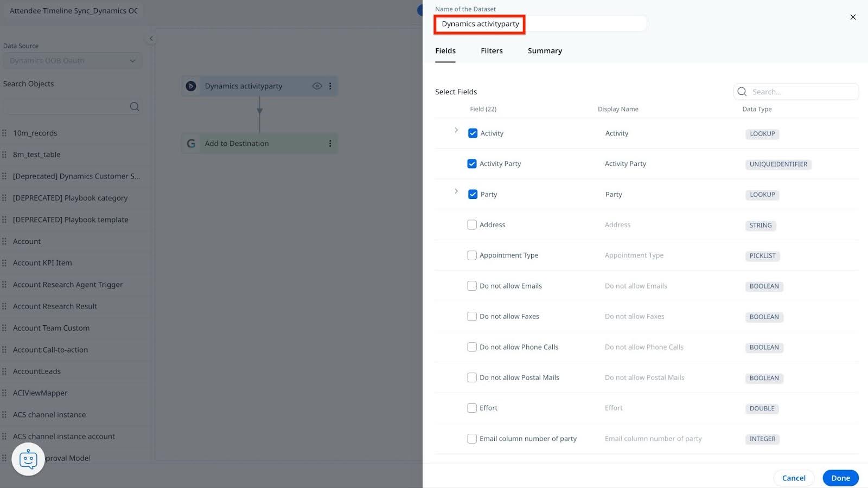Select [Deprecated] Dynamics Customer S... object
868x488 pixels.
pyautogui.click(x=76, y=176)
